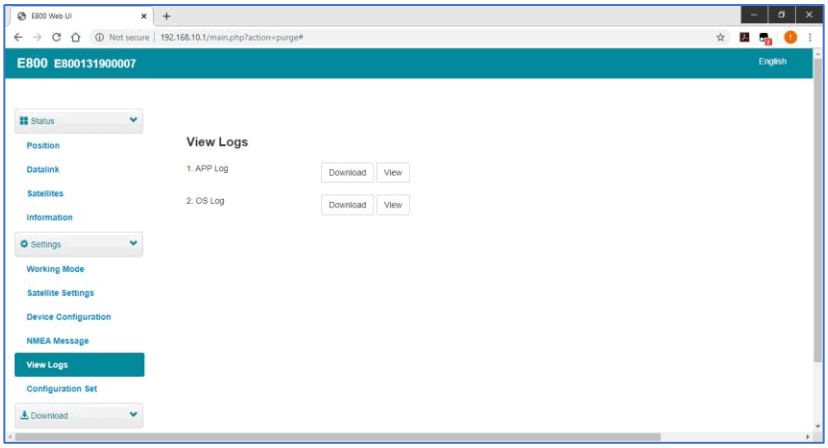Open the browser home page icon
This screenshot has height=448, width=828.
pyautogui.click(x=76, y=37)
